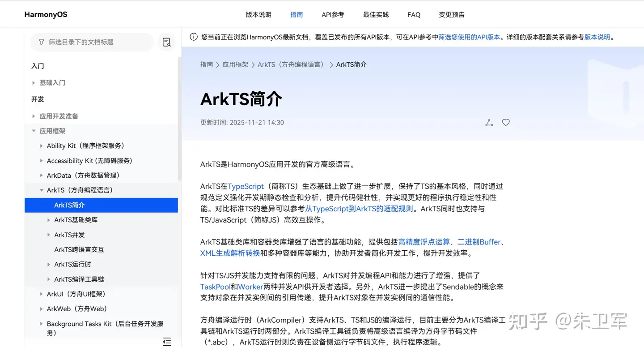Expand the ArkWeb（方舟Web）tree arrow

coord(41,309)
